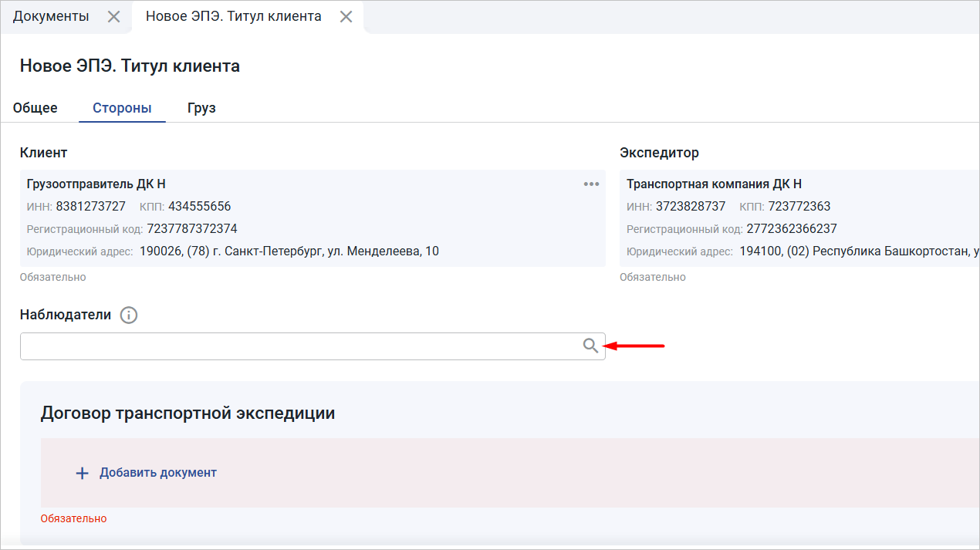Click client КПП value 434555656

tap(199, 207)
